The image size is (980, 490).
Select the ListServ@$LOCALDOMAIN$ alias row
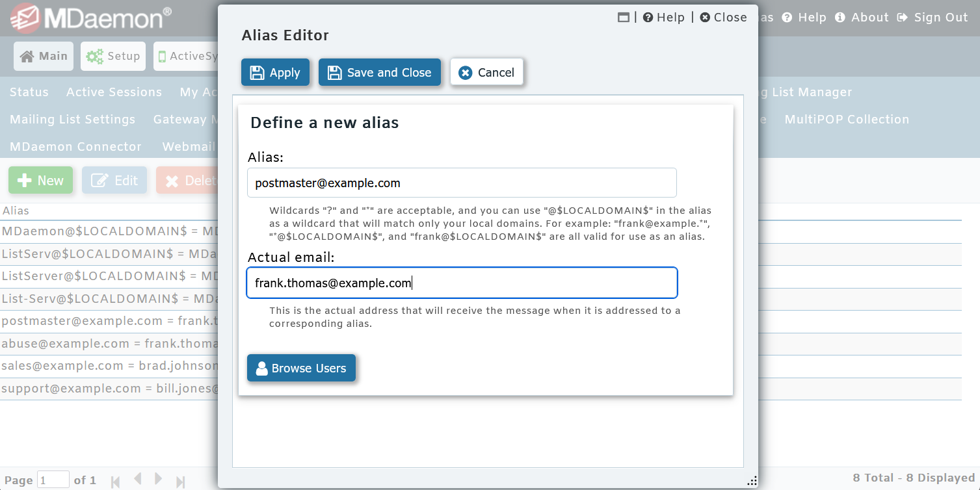coord(109,254)
